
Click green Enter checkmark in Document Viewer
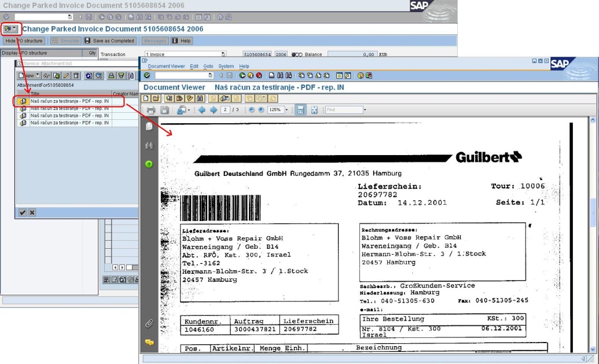(x=146, y=76)
